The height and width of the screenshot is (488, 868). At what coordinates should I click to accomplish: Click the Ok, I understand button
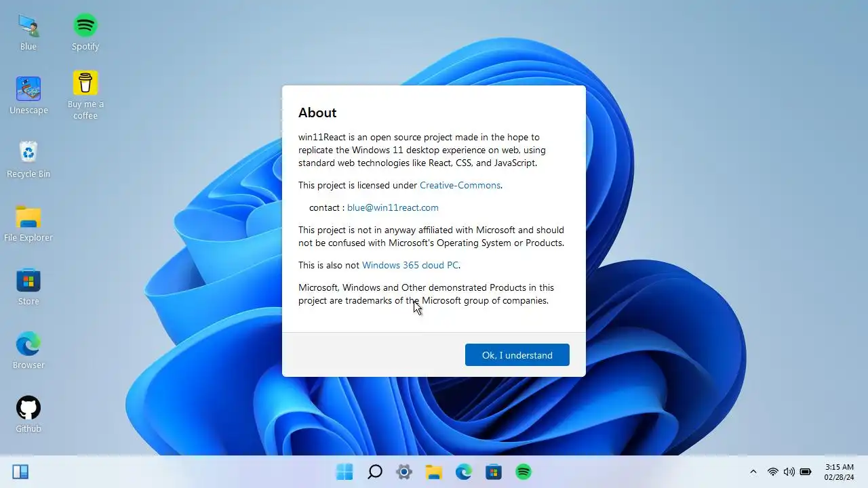(517, 355)
